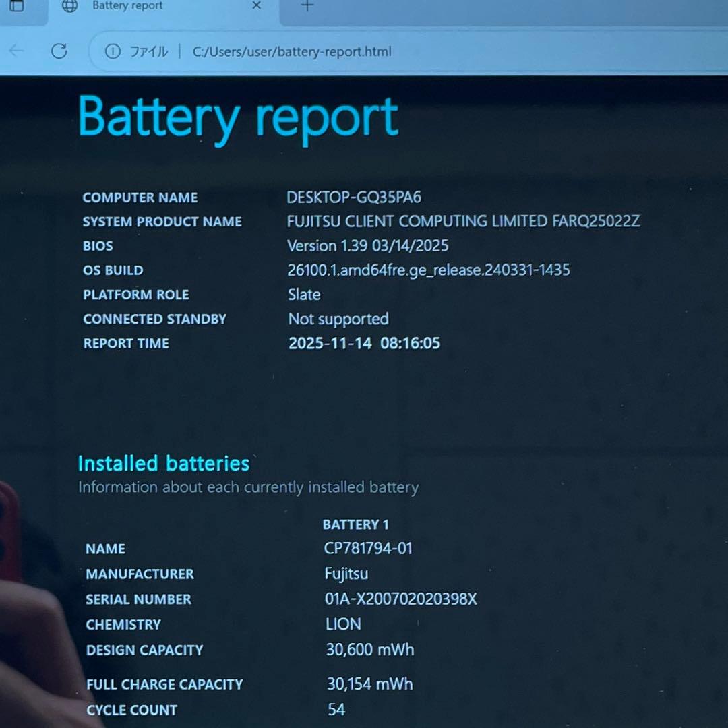
Task: Click the CONNECTED STANDBY label
Action: click(154, 319)
